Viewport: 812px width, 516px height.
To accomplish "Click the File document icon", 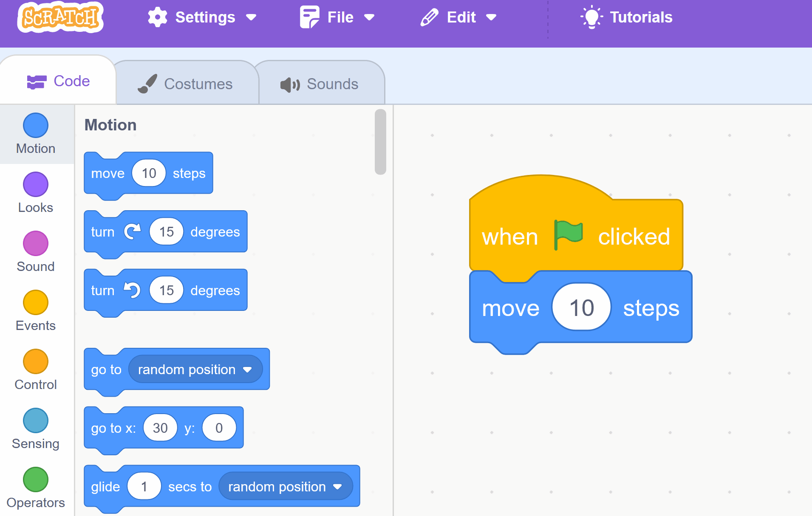I will point(309,17).
